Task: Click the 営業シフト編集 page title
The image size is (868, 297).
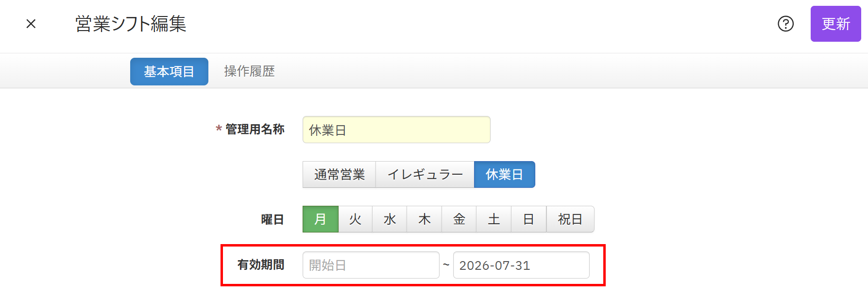Action: pos(131,24)
